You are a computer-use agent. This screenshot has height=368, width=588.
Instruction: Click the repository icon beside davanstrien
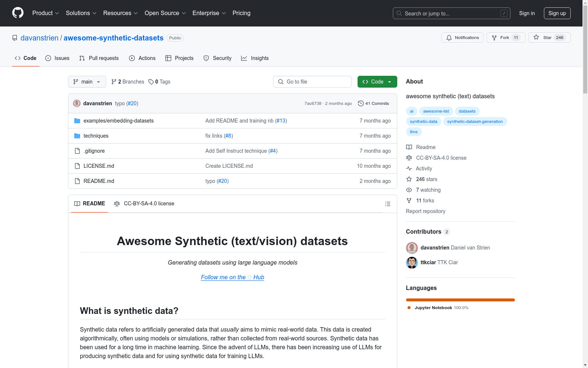pos(15,38)
